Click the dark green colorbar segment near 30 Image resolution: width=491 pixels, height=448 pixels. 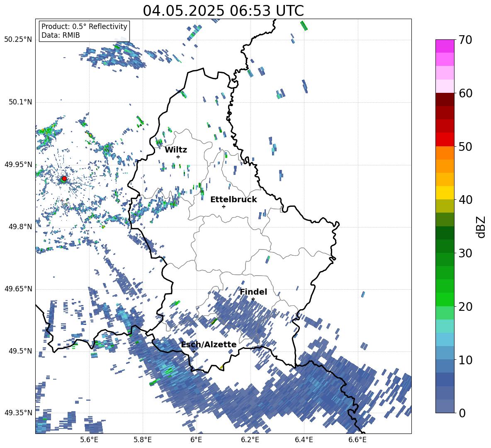coord(445,246)
